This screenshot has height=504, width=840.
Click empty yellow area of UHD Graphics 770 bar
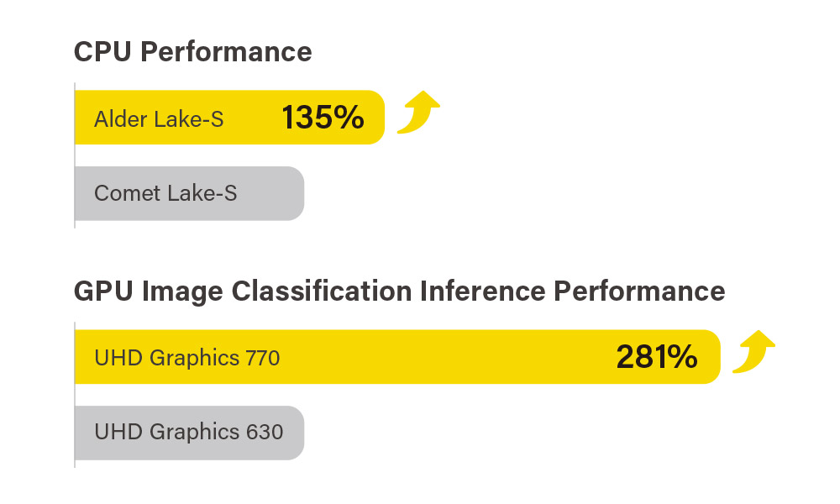[445, 357]
